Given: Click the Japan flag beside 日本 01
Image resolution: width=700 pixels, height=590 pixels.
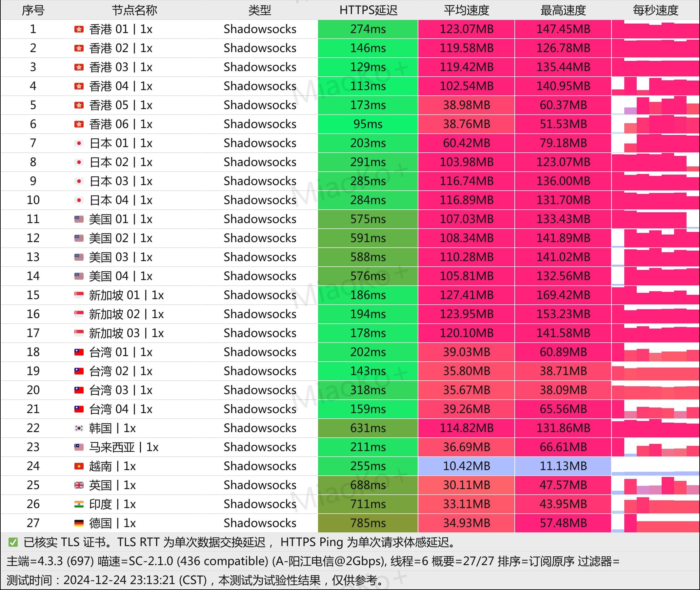Looking at the screenshot, I should coord(79,143).
